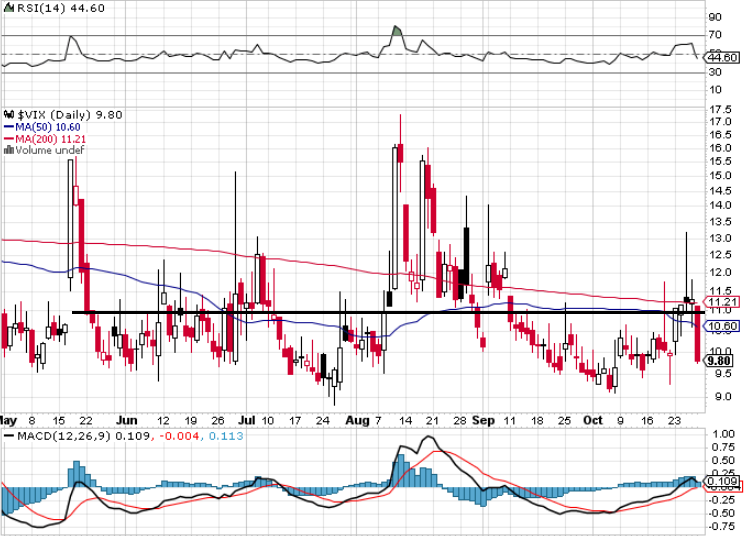
Task: Click the 10.60 MA(50) price tag
Action: (723, 326)
